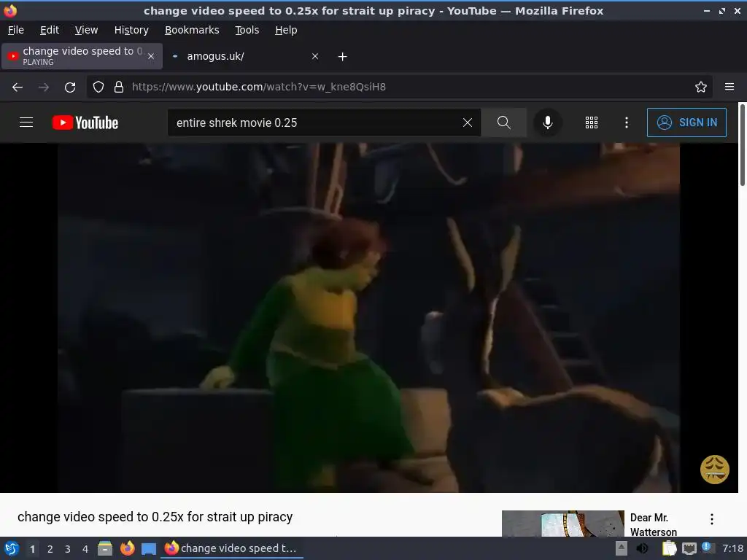Click the page vertical scrollbar
The width and height of the screenshot is (747, 560).
[x=742, y=145]
